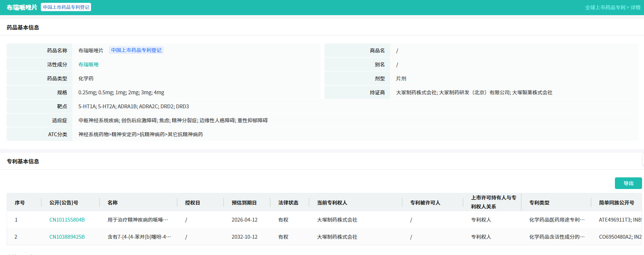This screenshot has height=255, width=644.
Task: Click the 布瑞哌唑片 page title
Action: click(x=22, y=7)
